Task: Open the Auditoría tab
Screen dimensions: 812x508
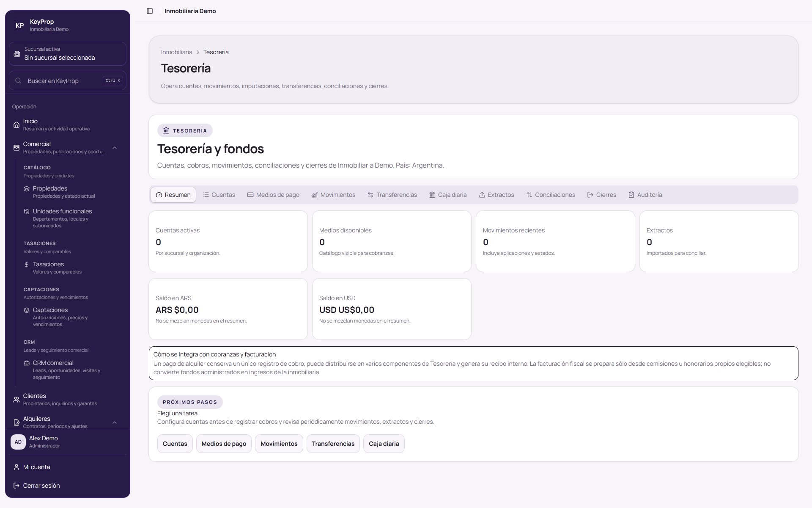Action: (x=645, y=195)
